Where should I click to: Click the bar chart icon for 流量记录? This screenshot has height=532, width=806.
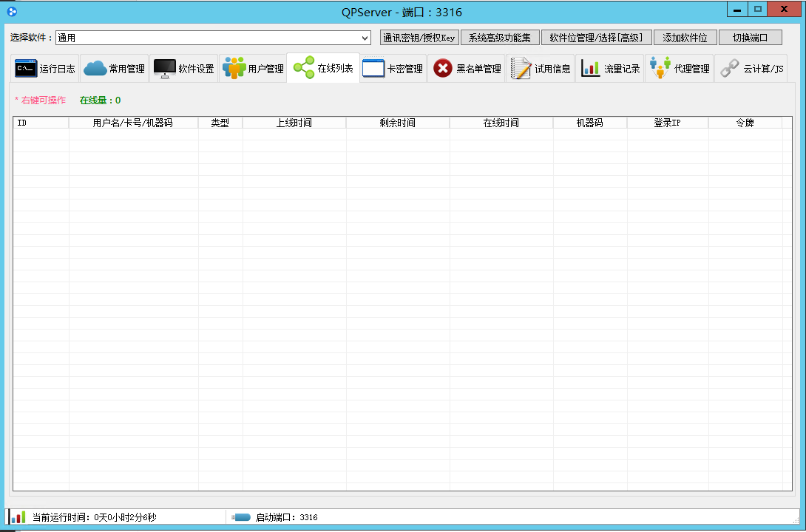click(590, 69)
